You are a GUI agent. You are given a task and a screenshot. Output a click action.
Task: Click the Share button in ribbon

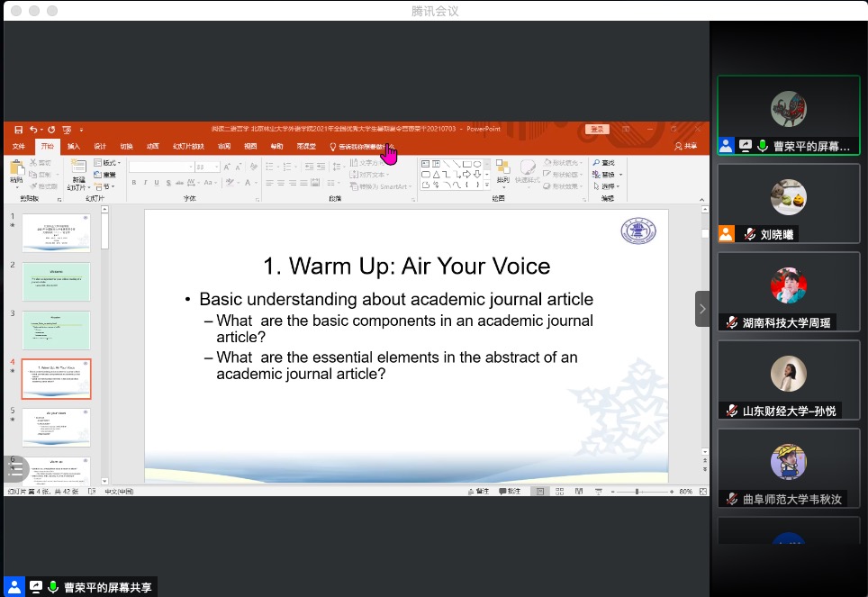[x=686, y=146]
